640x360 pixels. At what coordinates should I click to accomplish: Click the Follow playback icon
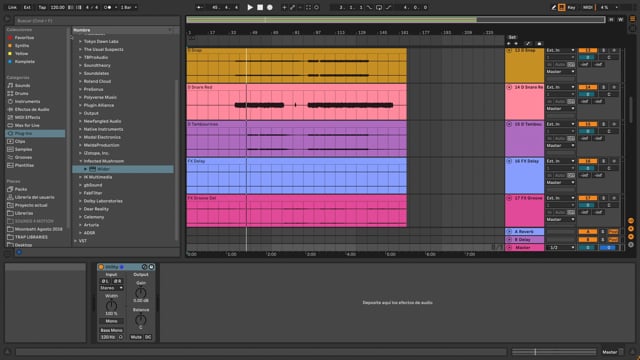pos(200,7)
